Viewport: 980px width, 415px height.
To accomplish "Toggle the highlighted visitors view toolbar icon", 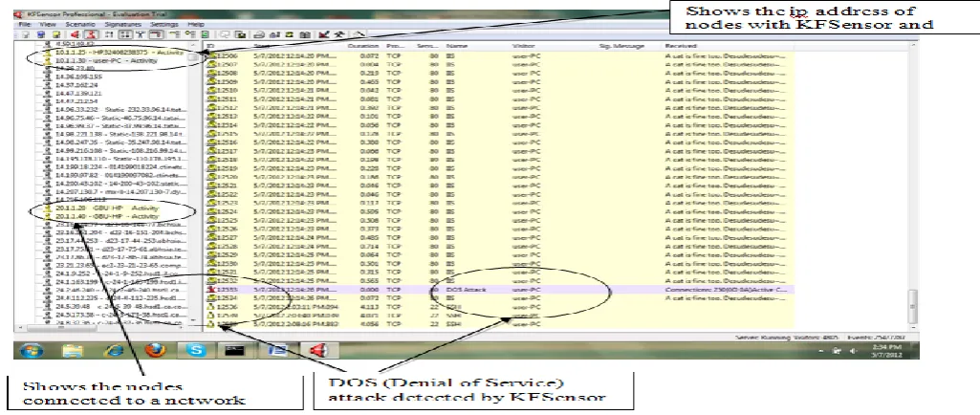I will pos(91,34).
